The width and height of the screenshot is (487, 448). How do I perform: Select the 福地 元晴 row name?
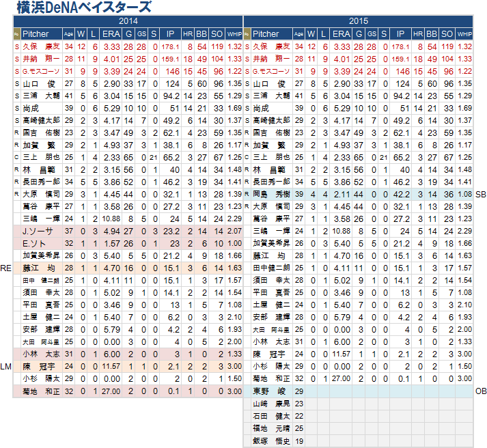point(271,428)
